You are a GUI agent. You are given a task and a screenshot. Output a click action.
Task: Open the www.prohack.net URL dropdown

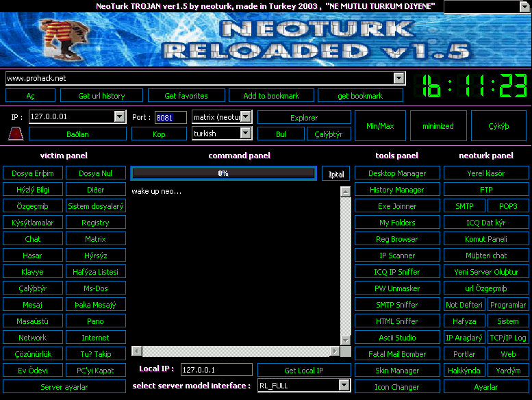click(399, 78)
